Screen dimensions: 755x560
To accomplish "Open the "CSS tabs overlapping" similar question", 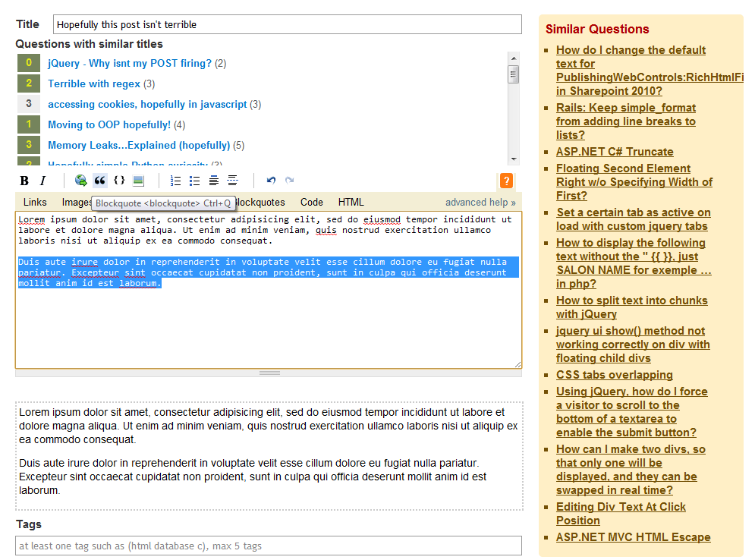I will coord(614,375).
